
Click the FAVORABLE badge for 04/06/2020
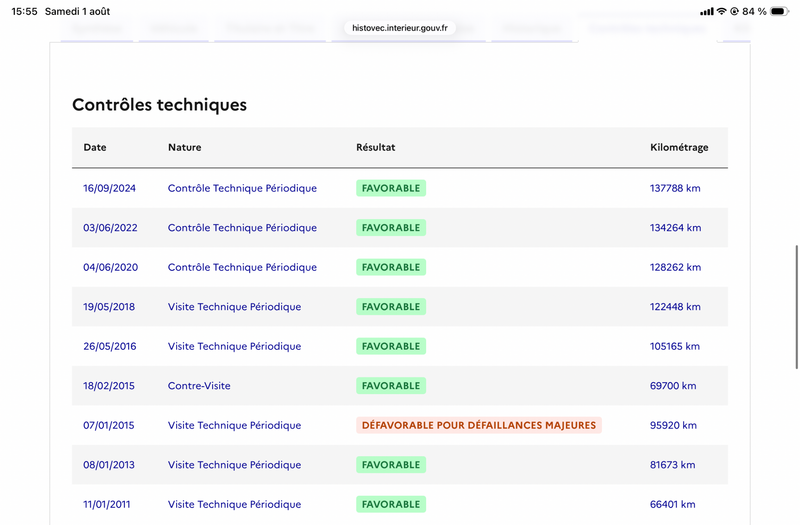pyautogui.click(x=391, y=267)
